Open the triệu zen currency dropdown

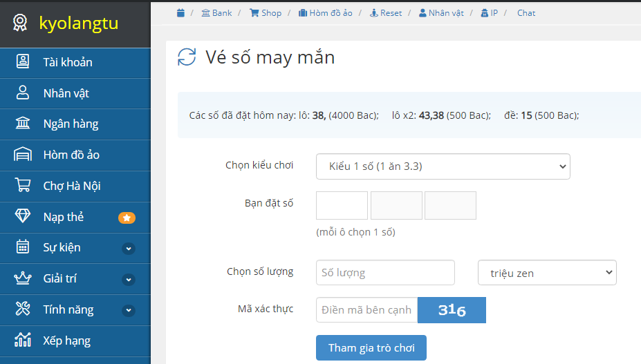tap(547, 273)
